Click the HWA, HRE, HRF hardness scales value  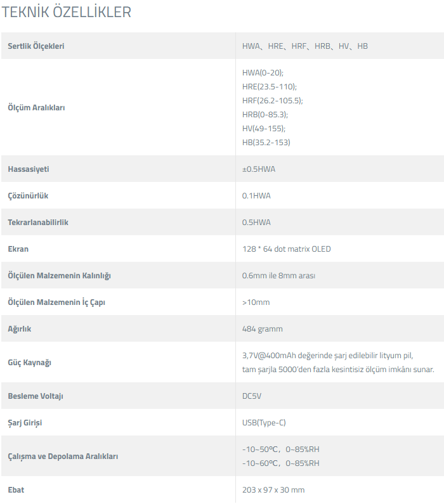(305, 46)
